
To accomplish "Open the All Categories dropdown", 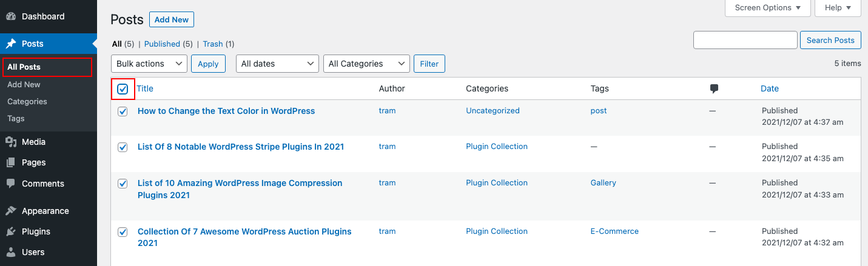I will [x=366, y=64].
